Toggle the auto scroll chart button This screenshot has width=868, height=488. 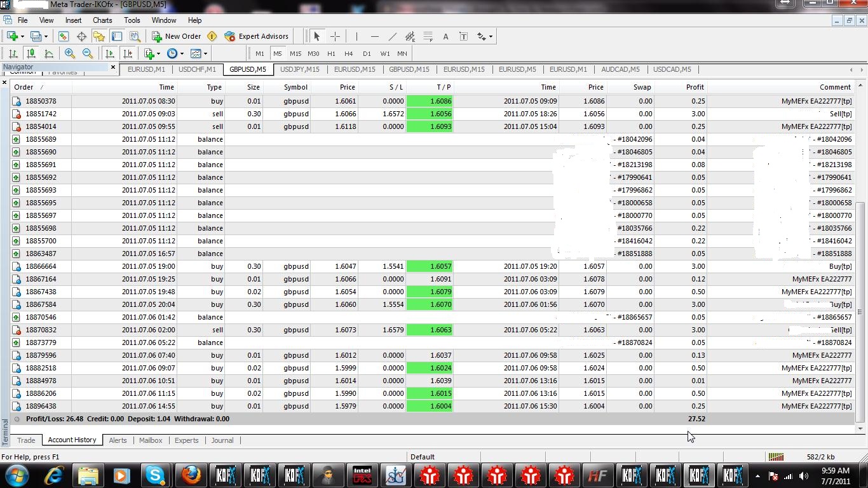click(x=110, y=53)
